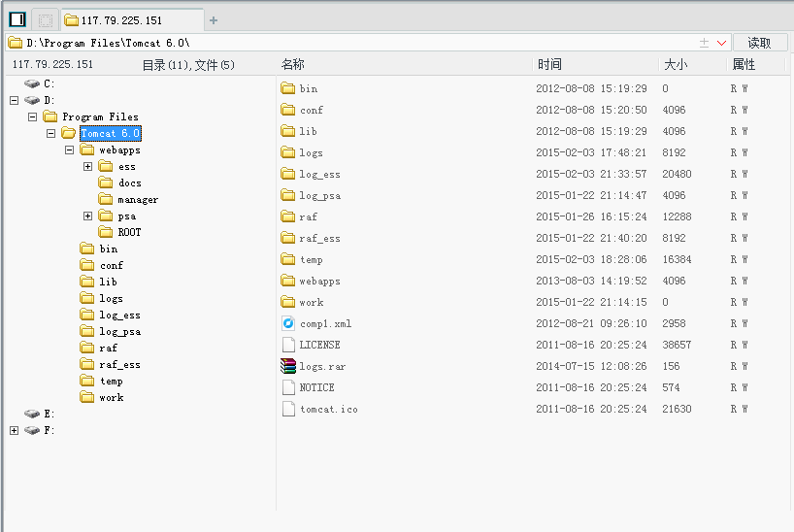Collapse the Program Files tree node
This screenshot has width=794, height=532.
pyautogui.click(x=32, y=117)
